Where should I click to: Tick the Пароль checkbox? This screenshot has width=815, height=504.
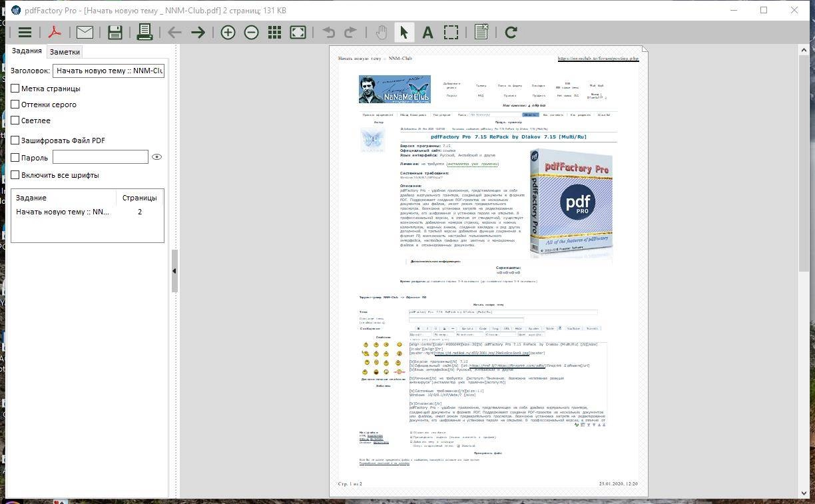15,157
